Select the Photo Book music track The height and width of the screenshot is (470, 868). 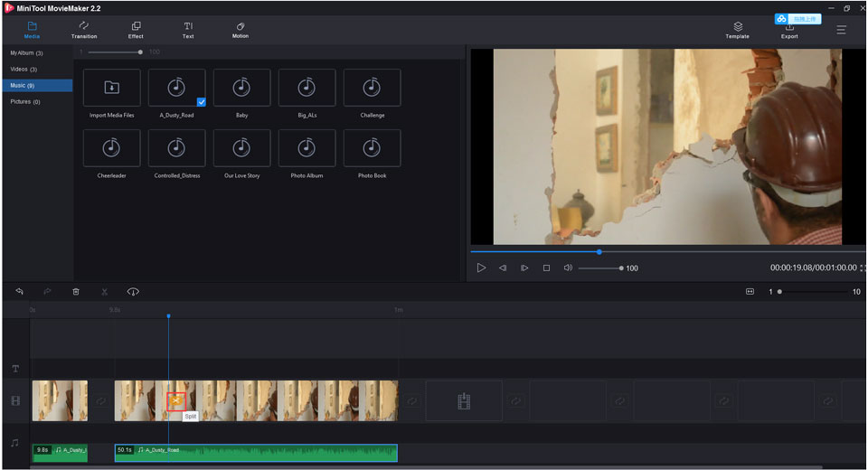(x=372, y=148)
